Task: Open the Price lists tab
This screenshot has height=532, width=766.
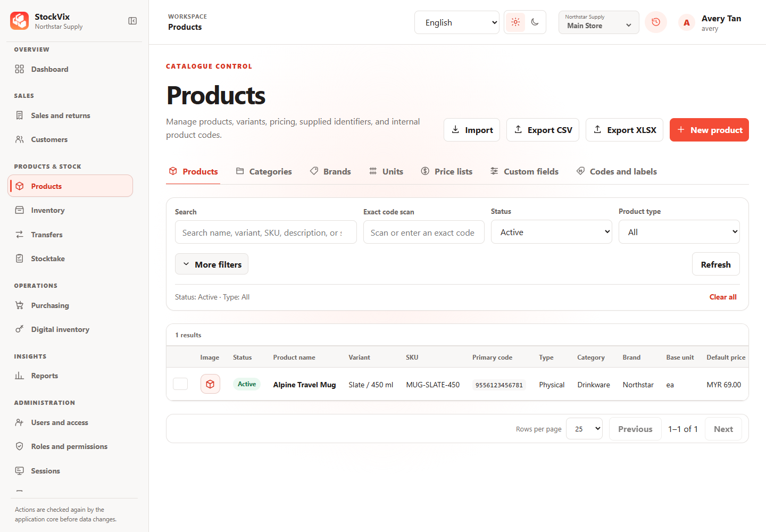Action: [447, 171]
